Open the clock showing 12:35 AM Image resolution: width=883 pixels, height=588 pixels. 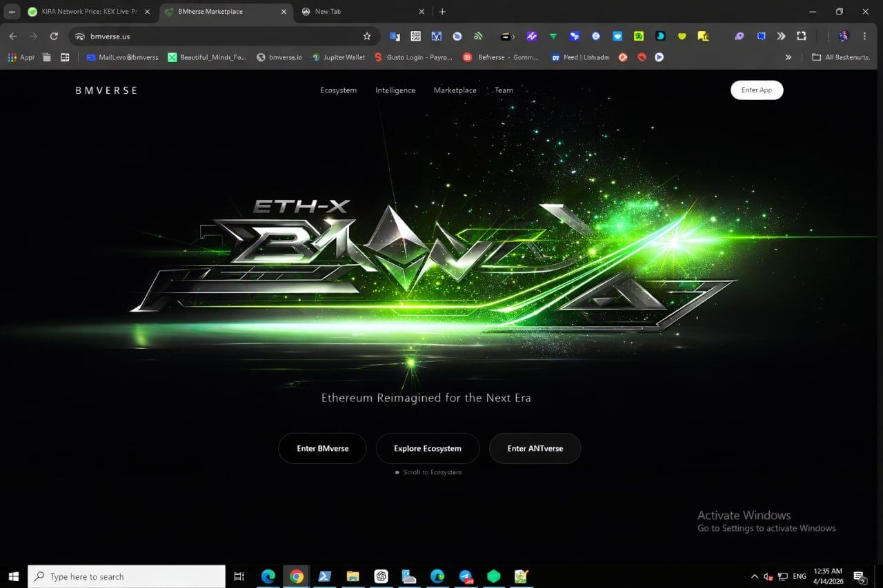point(828,576)
